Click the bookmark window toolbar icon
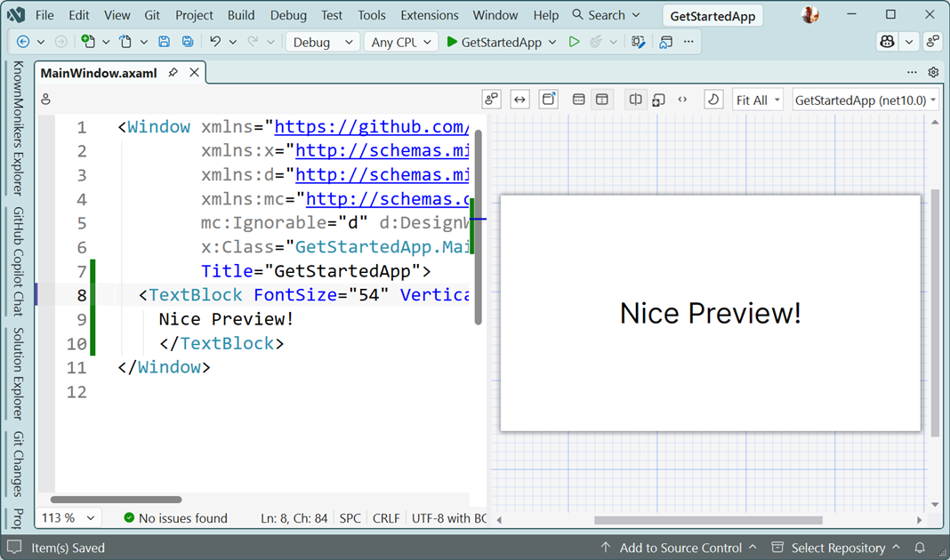The width and height of the screenshot is (950, 560). 666,42
